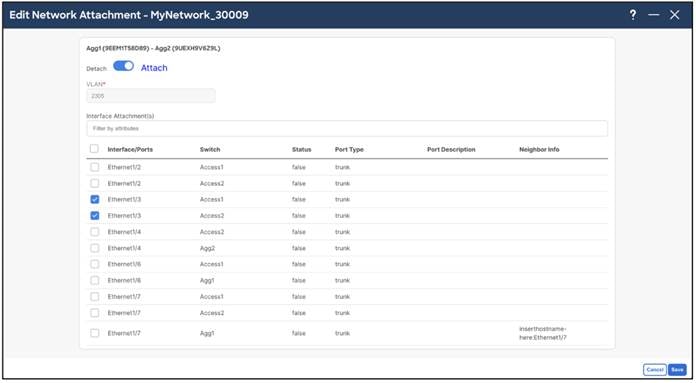Check Ethernet1/4 on Access2 checkbox
This screenshot has width=696, height=383.
click(95, 232)
